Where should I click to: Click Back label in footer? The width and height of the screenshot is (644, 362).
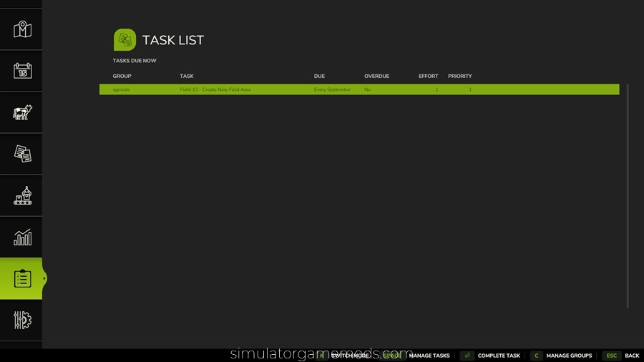[632, 356]
